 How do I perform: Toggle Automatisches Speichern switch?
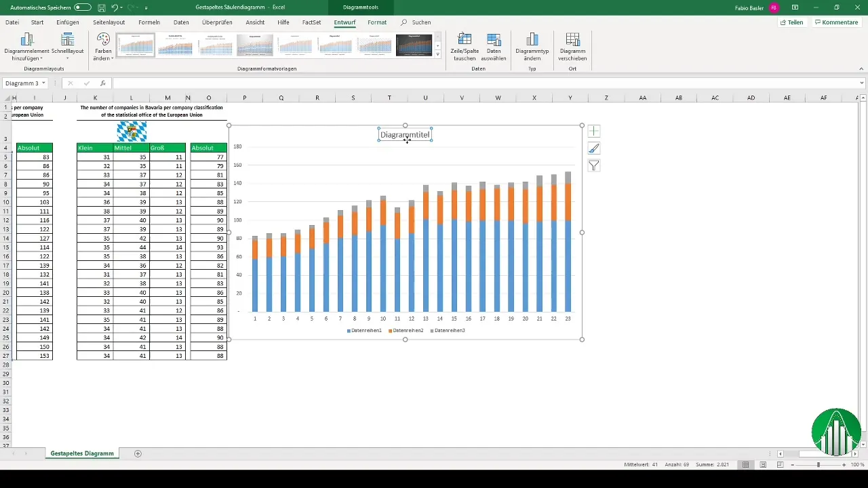83,7
